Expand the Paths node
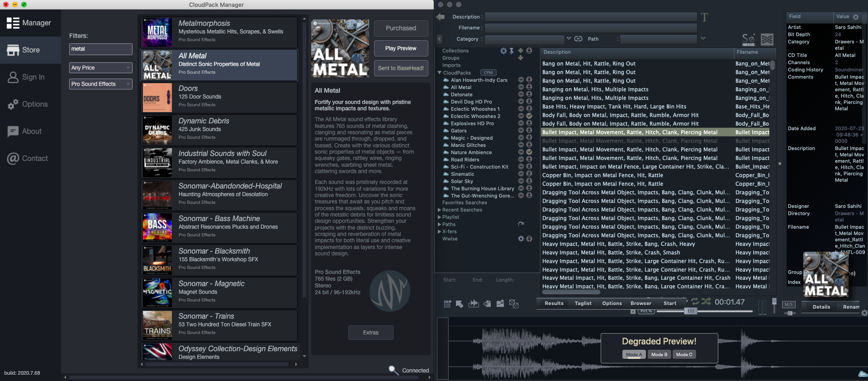 pyautogui.click(x=439, y=224)
